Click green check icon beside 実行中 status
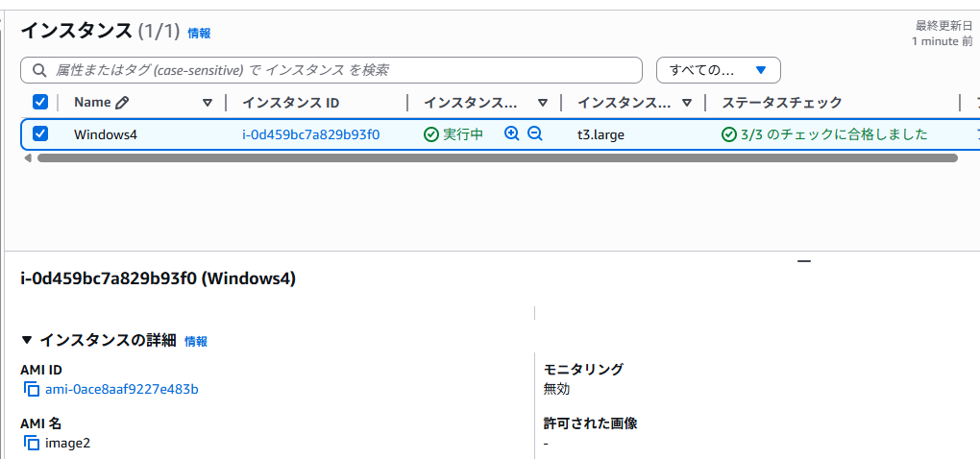This screenshot has width=980, height=459. pyautogui.click(x=430, y=134)
